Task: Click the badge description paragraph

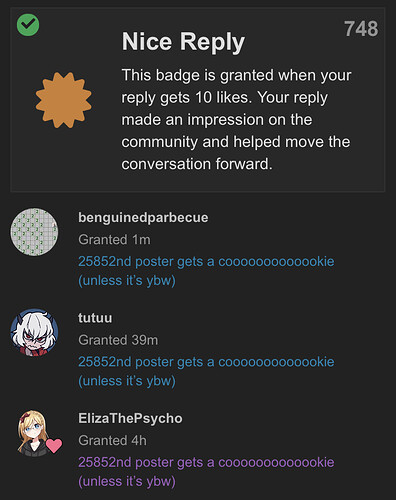Action: [x=236, y=119]
